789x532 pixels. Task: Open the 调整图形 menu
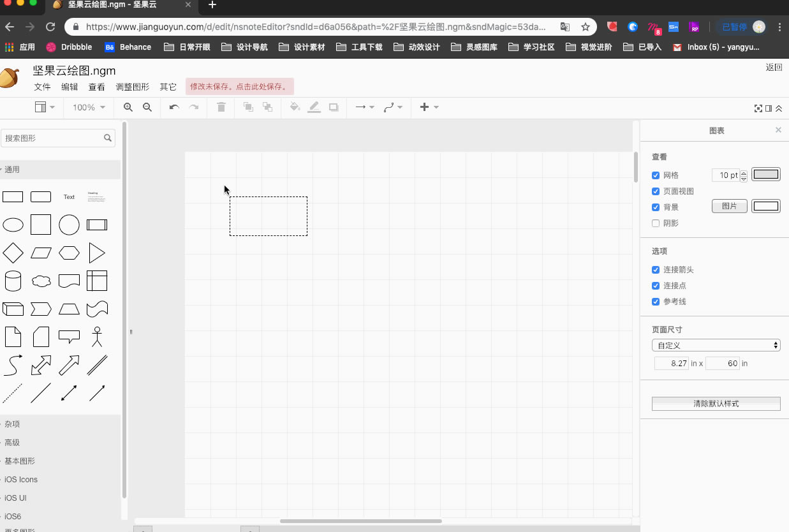click(132, 87)
